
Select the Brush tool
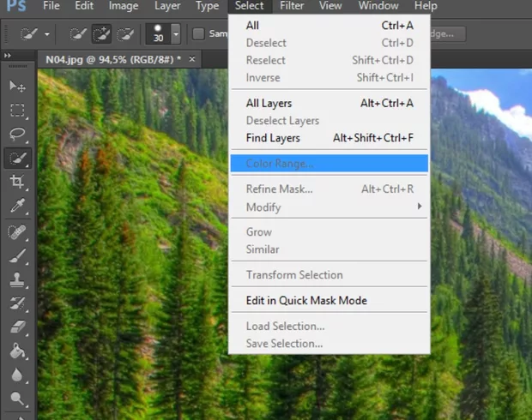(17, 256)
